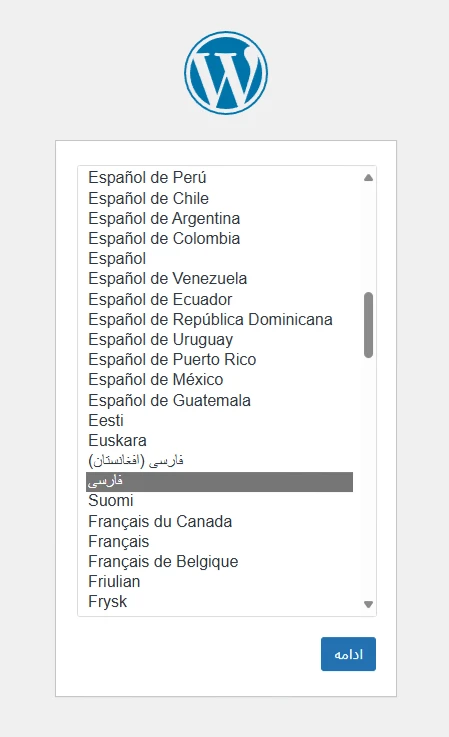This screenshot has width=449, height=737.
Task: Click the scroll down arrow in language list
Action: (x=368, y=604)
